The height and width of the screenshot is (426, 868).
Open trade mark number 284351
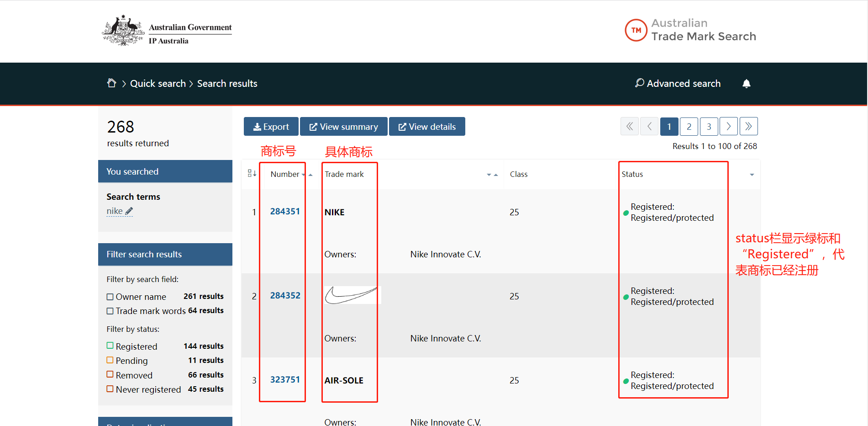[285, 211]
